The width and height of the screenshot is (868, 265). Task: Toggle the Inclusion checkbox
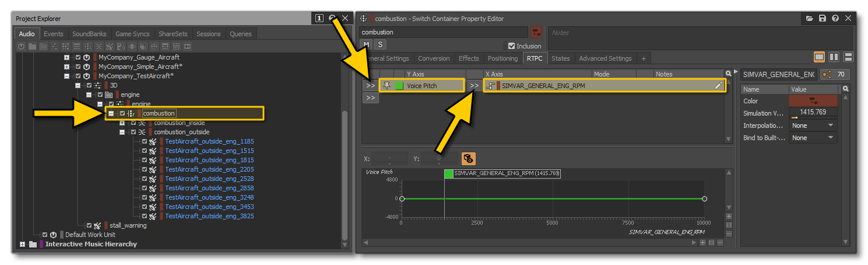(512, 46)
